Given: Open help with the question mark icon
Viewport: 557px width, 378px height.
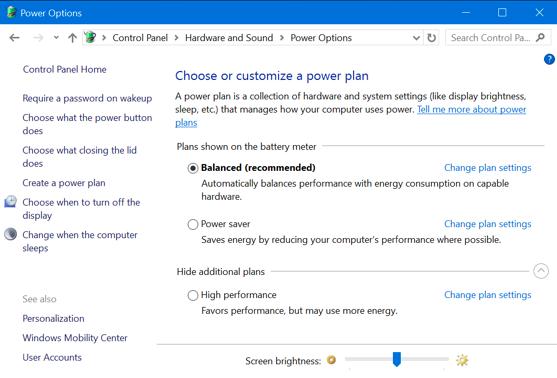Looking at the screenshot, I should (549, 59).
